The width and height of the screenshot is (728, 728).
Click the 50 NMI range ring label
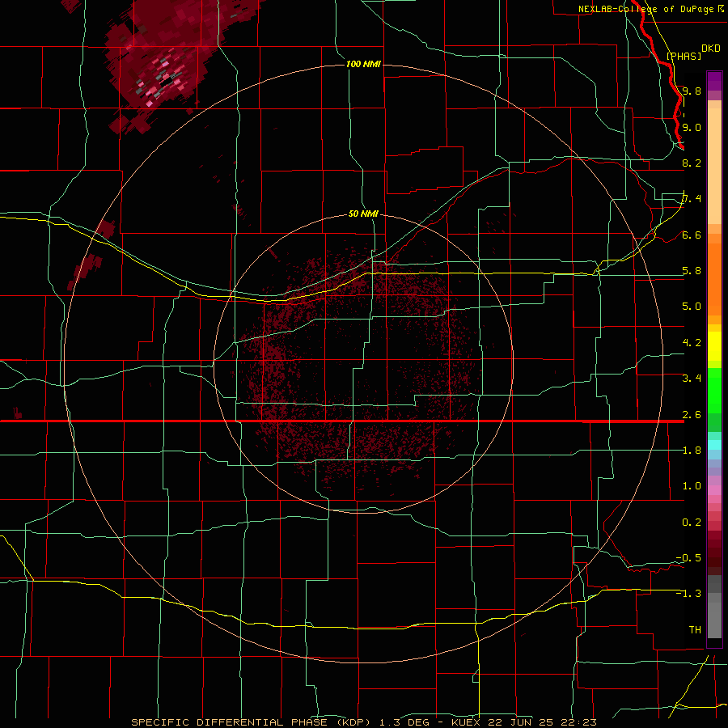tap(363, 214)
